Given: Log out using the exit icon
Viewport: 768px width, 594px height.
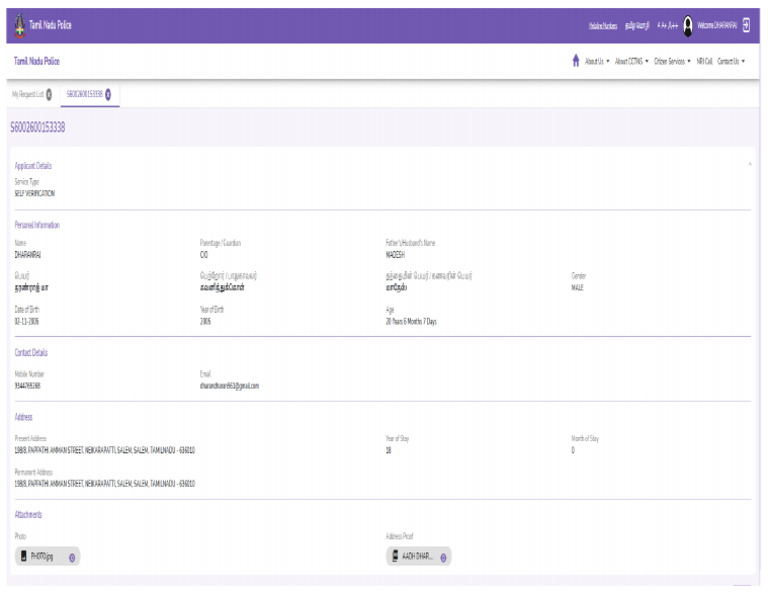Looking at the screenshot, I should click(x=746, y=25).
